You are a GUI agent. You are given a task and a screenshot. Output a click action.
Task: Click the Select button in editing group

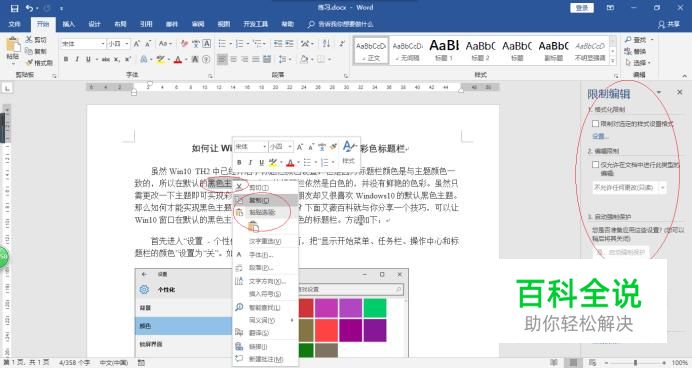pos(637,63)
